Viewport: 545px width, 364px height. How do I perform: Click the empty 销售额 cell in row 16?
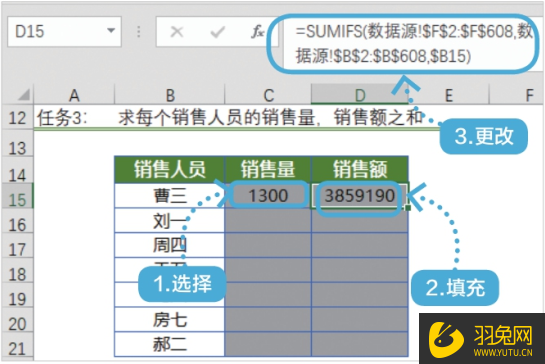(360, 220)
